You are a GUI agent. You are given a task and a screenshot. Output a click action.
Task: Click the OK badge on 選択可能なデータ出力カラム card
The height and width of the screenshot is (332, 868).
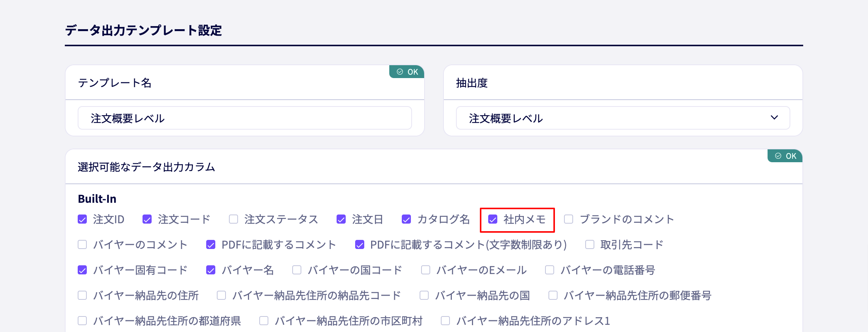pyautogui.click(x=785, y=156)
